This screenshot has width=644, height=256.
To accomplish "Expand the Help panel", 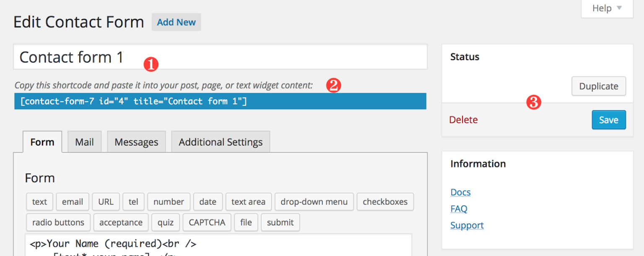I will point(607,8).
